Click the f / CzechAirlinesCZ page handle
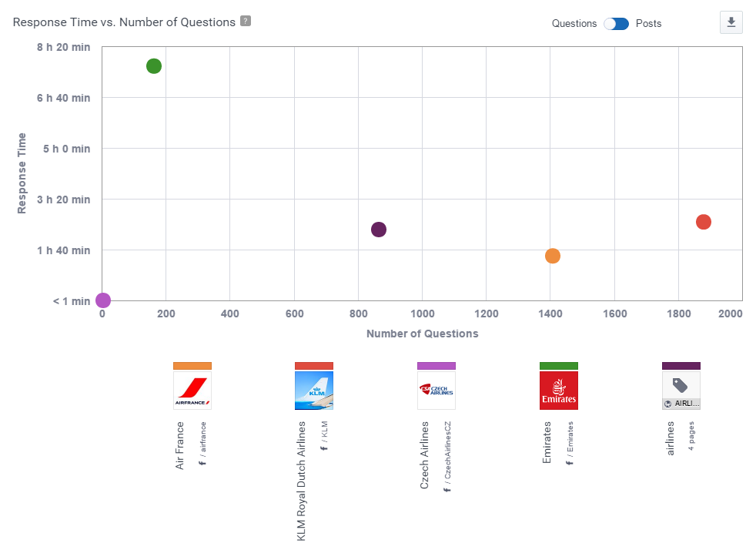The image size is (756, 550). pos(447,457)
